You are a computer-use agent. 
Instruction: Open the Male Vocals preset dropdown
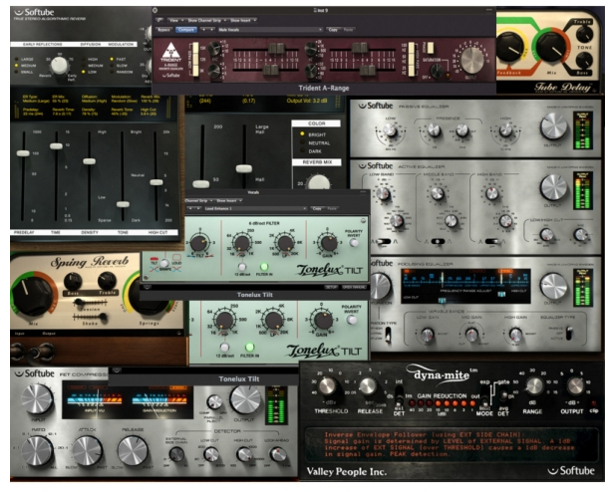coord(270,30)
